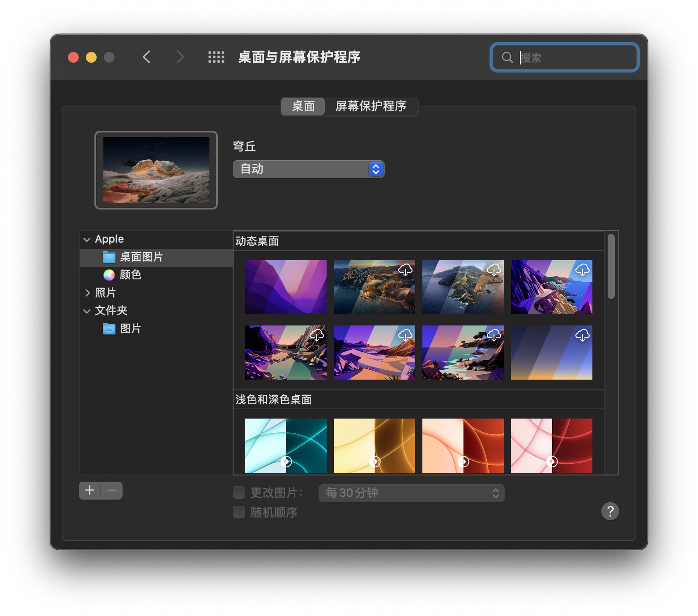
Task: Go back with the left chevron
Action: tap(146, 57)
